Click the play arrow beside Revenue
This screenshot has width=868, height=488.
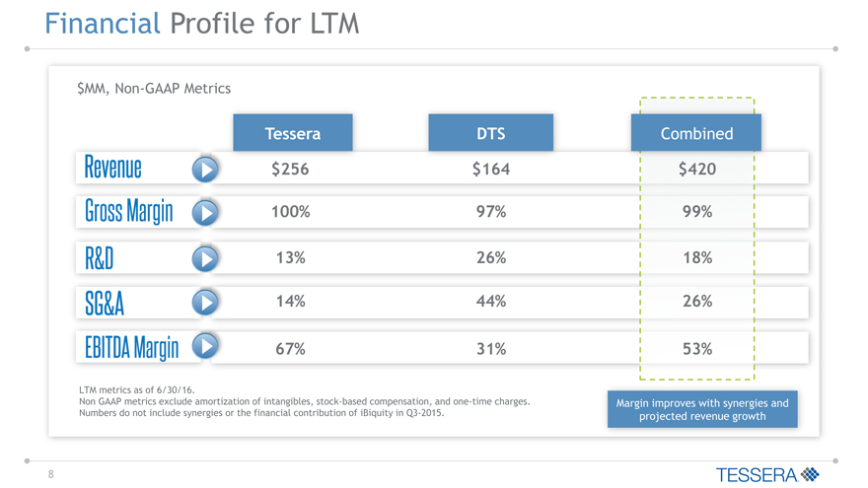[x=205, y=169]
